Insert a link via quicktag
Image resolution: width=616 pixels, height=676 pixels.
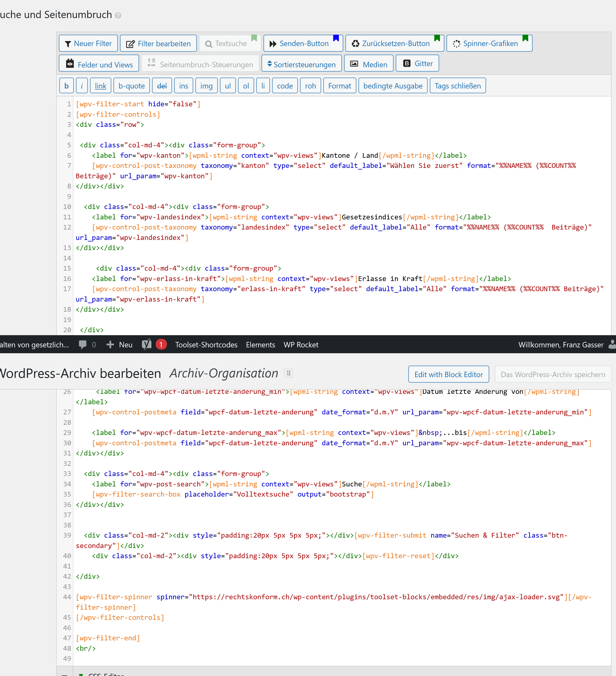tap(101, 86)
